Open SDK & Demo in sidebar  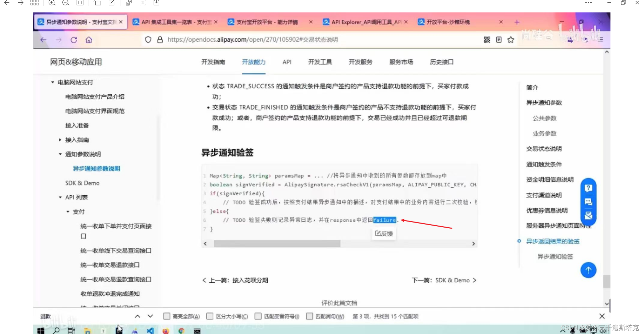[82, 183]
